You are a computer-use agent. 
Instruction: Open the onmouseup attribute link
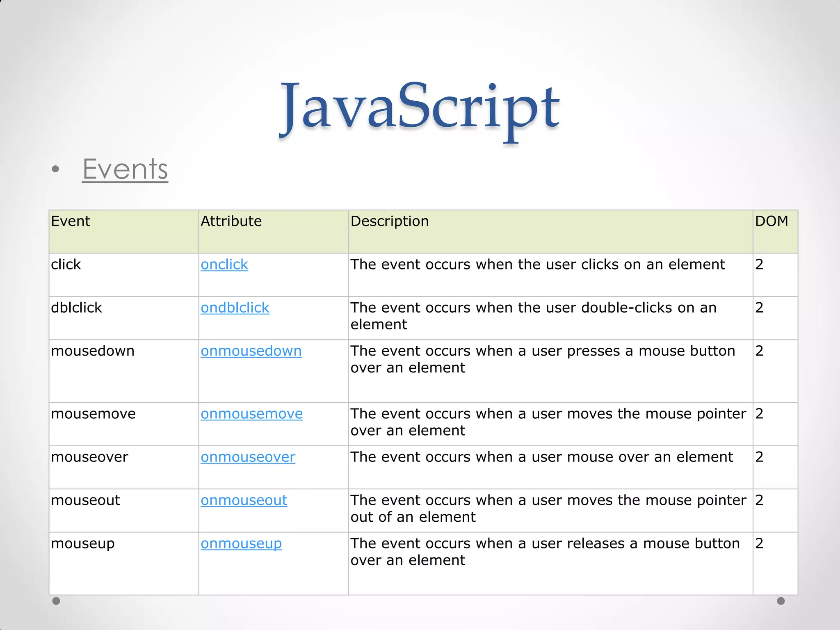click(241, 544)
